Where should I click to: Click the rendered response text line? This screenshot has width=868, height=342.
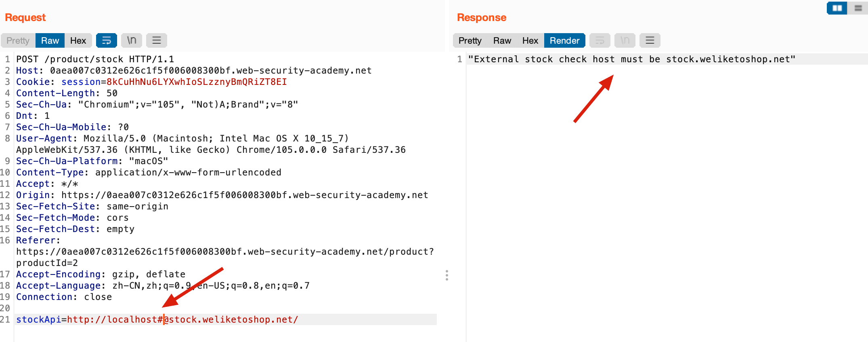click(x=632, y=59)
